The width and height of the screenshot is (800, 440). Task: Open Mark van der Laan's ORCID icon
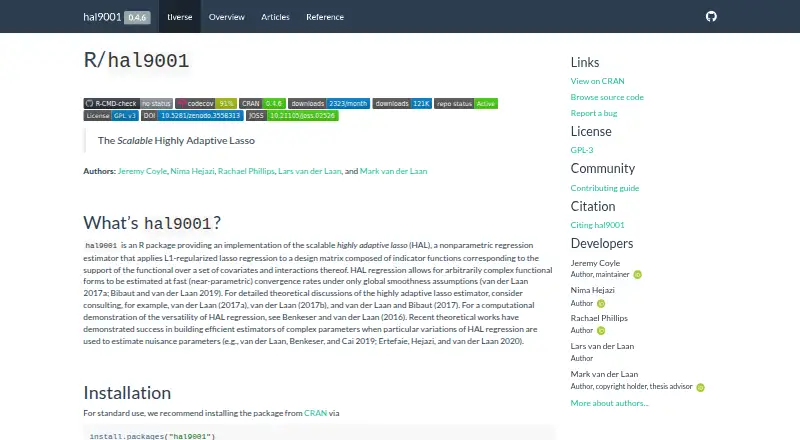click(x=701, y=387)
